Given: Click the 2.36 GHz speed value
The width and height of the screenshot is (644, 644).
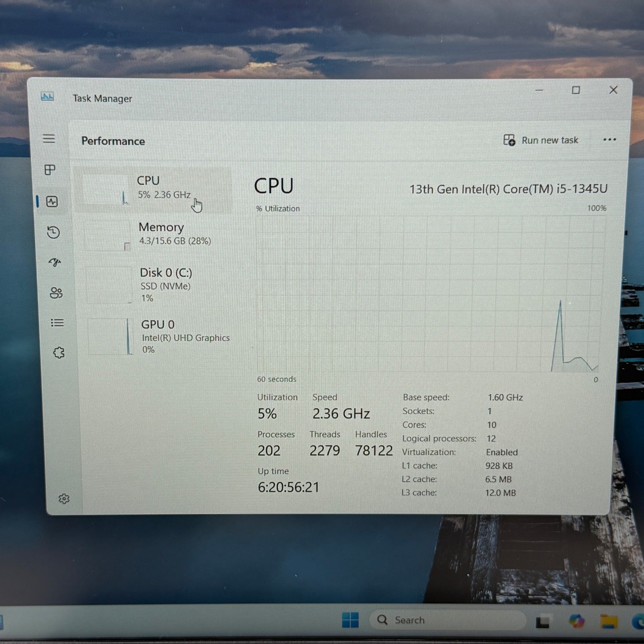Looking at the screenshot, I should tap(341, 413).
